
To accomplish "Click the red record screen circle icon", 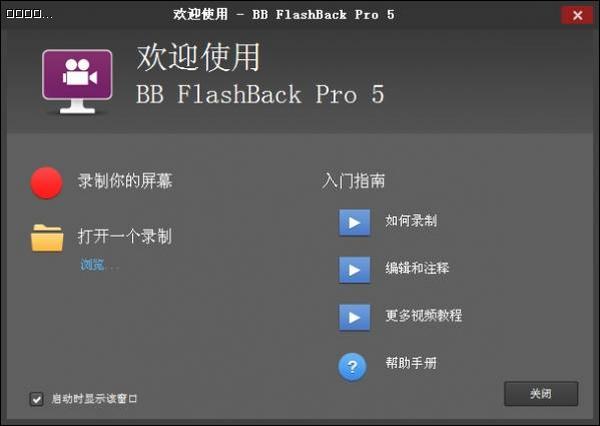I will click(x=47, y=183).
